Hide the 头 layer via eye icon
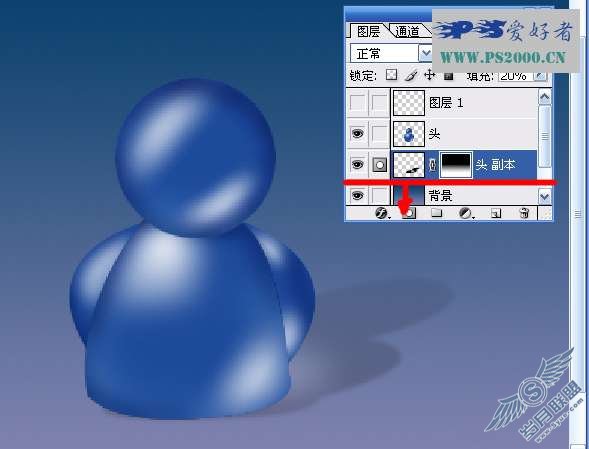This screenshot has height=449, width=589. 357,133
